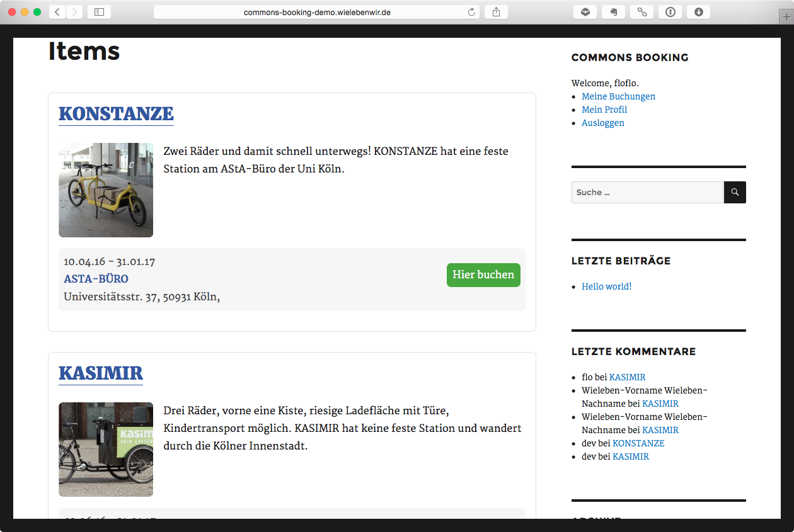Click the LETZTE KOMMENTARE widget title
The height and width of the screenshot is (532, 794).
[x=633, y=351]
